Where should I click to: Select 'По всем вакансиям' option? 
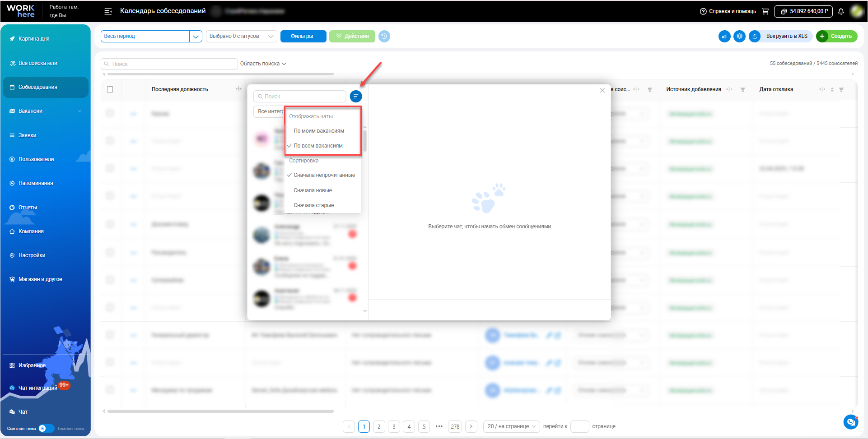point(318,146)
